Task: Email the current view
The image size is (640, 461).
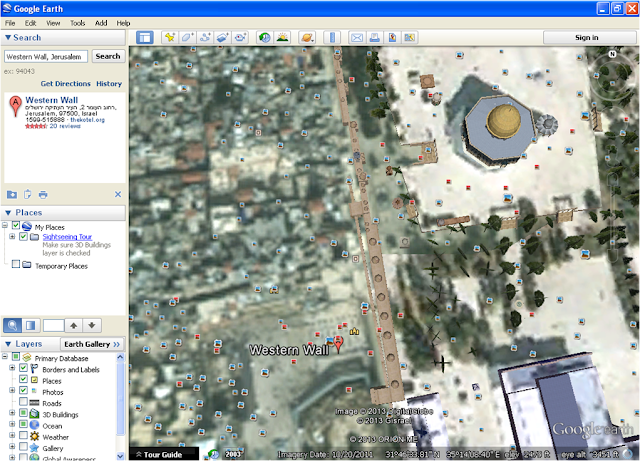Action: (356, 38)
